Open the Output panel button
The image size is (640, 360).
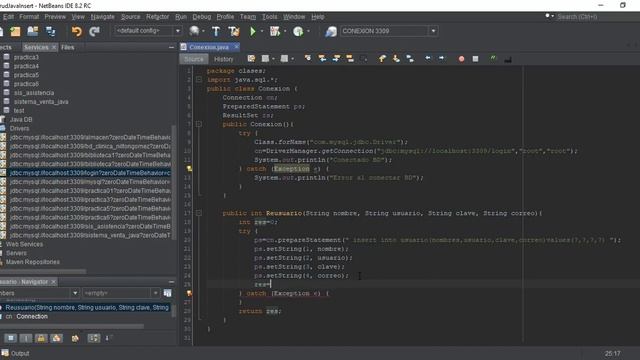click(16, 353)
